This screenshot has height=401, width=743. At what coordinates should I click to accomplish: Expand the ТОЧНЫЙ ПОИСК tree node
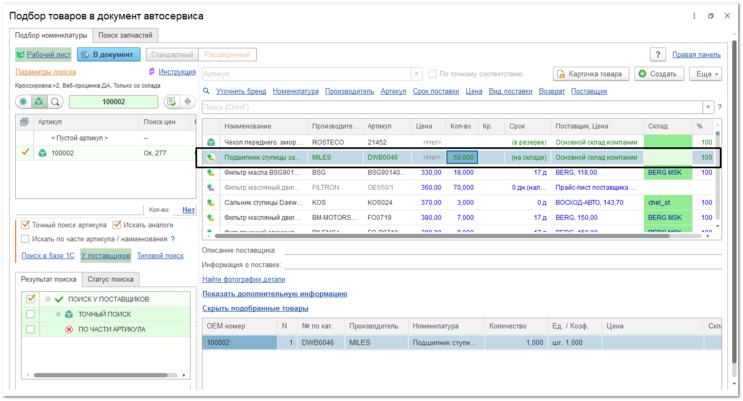pos(58,314)
